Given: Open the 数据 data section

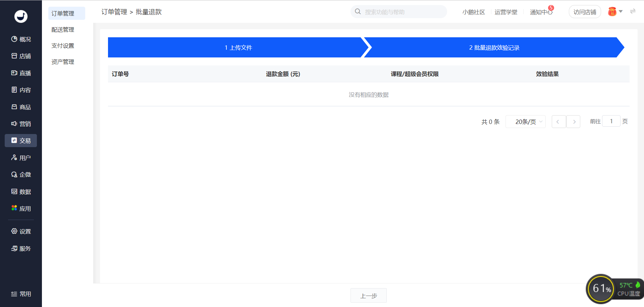Looking at the screenshot, I should pyautogui.click(x=21, y=191).
